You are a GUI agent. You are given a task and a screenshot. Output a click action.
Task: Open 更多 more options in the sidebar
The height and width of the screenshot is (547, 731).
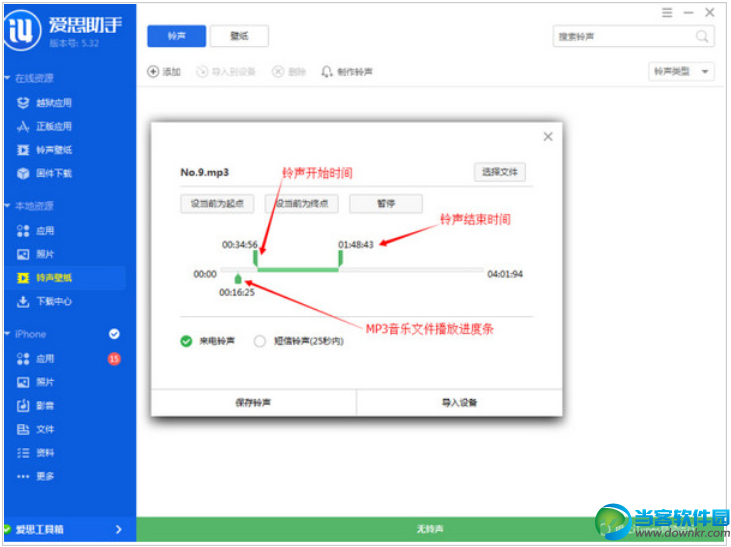35,476
